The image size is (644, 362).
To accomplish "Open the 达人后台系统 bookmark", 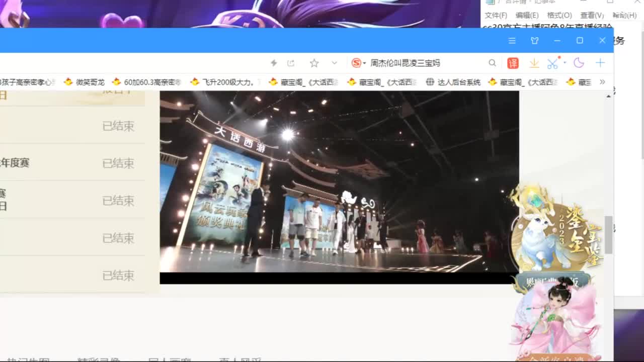I will tap(453, 82).
